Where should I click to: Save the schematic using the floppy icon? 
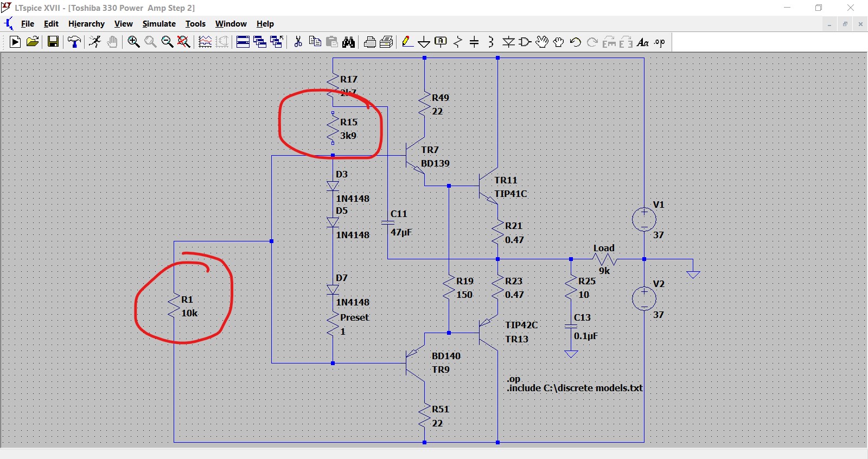[x=53, y=42]
